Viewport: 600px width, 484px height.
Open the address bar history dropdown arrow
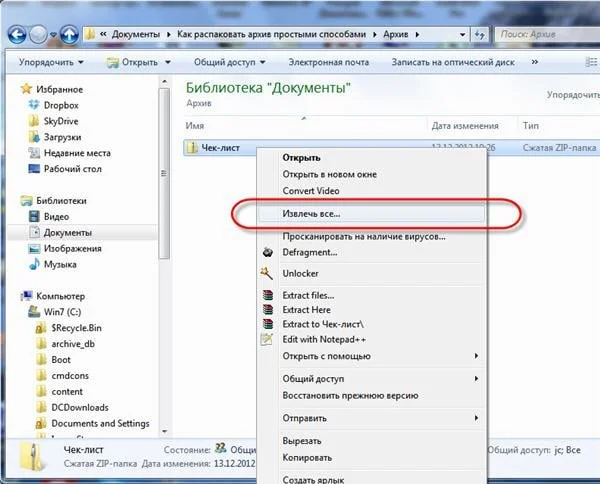tap(462, 35)
